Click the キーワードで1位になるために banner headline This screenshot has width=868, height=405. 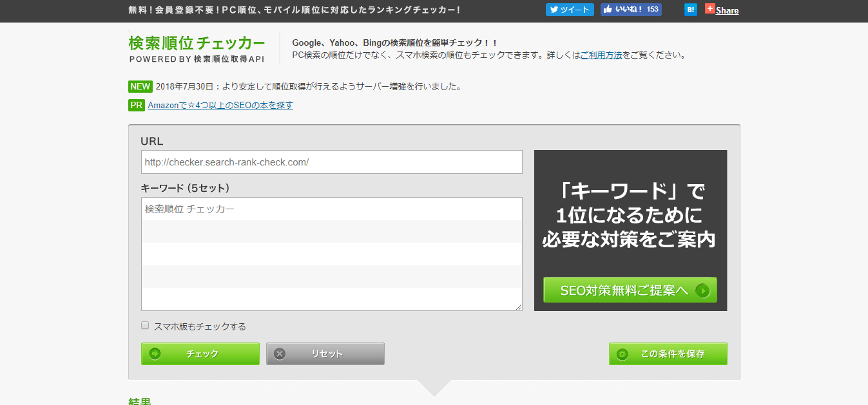pyautogui.click(x=630, y=216)
